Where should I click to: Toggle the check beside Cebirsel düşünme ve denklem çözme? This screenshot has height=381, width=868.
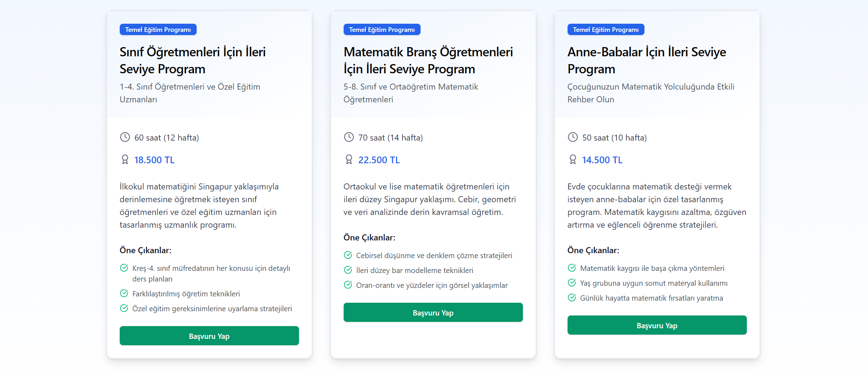click(x=348, y=255)
